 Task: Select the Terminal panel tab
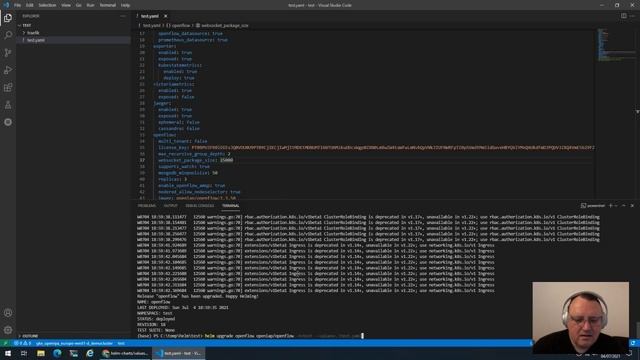coord(231,206)
